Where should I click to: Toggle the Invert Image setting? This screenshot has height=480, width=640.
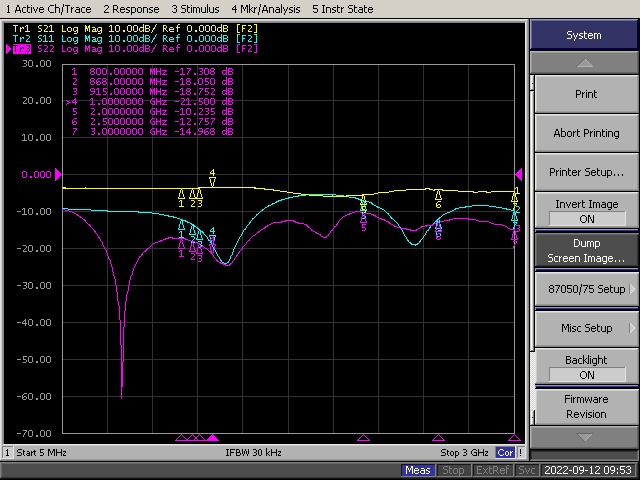point(586,211)
